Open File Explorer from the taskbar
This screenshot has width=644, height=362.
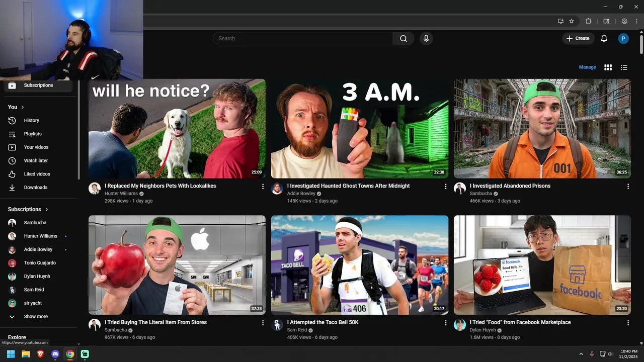[x=26, y=354]
